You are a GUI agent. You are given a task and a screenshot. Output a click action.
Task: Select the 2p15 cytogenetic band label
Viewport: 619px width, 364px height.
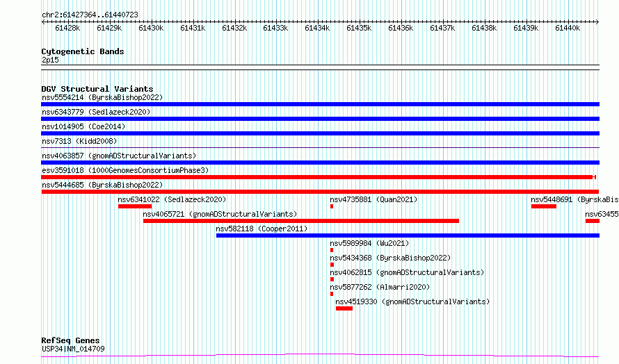50,60
